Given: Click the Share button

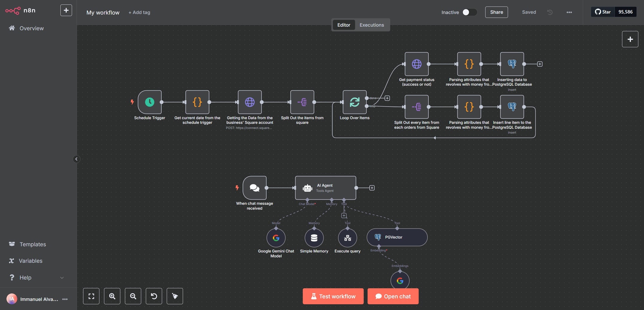Looking at the screenshot, I should click(497, 12).
